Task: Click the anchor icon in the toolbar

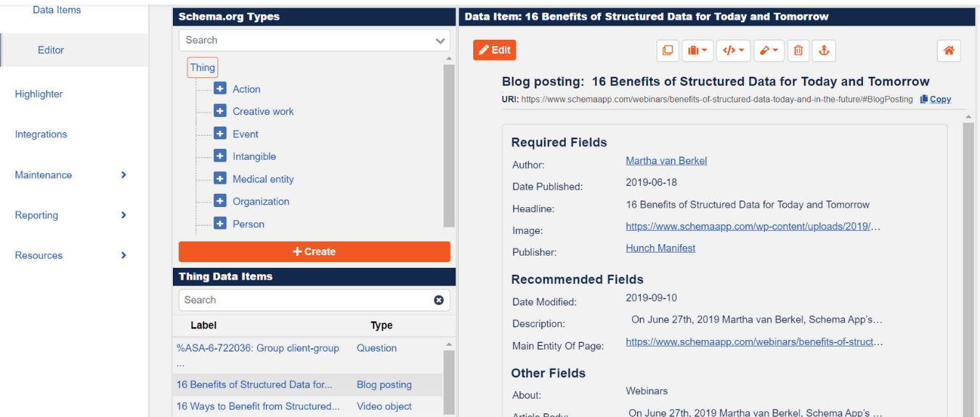Action: pyautogui.click(x=824, y=50)
